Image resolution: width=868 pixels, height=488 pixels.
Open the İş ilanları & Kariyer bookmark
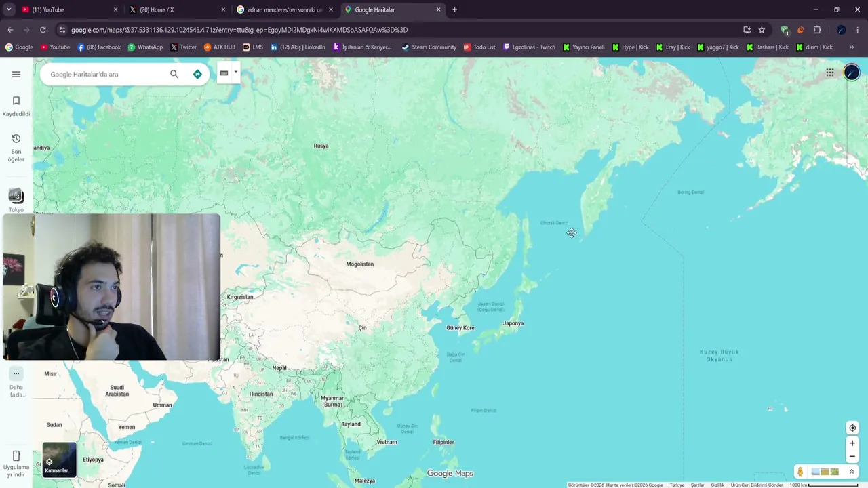(362, 47)
